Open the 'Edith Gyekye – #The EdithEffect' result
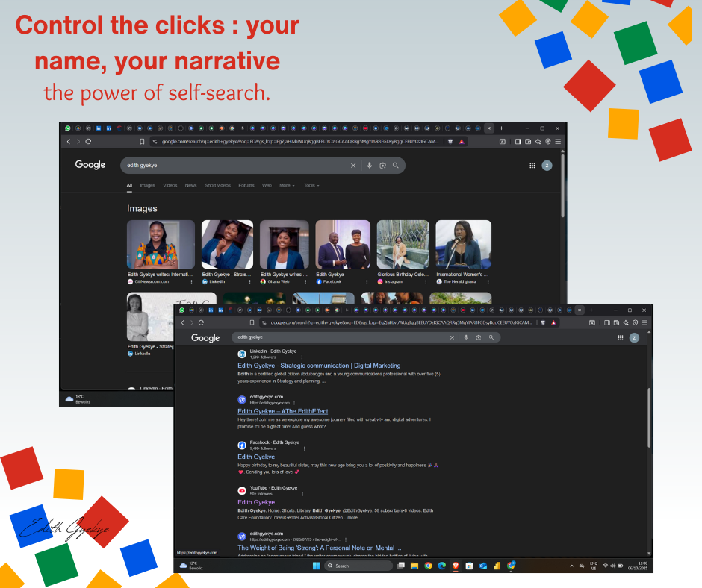The height and width of the screenshot is (588, 702). point(282,411)
